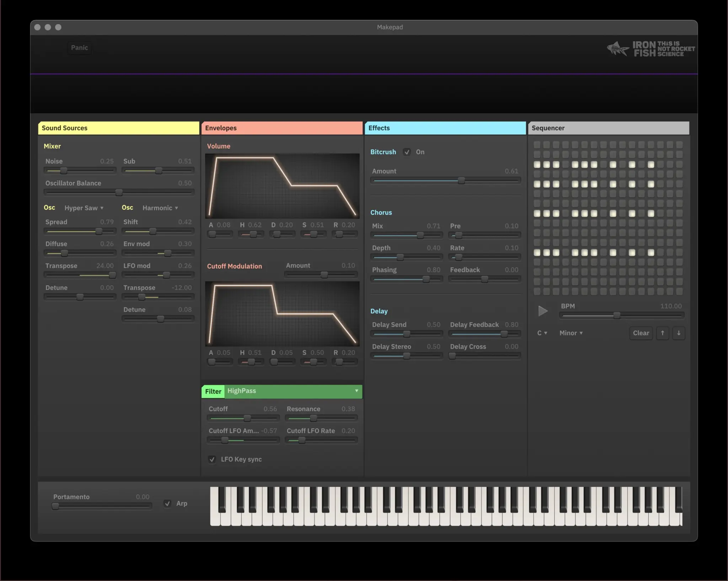Open the Minor scale dropdown
The width and height of the screenshot is (728, 581).
(571, 333)
